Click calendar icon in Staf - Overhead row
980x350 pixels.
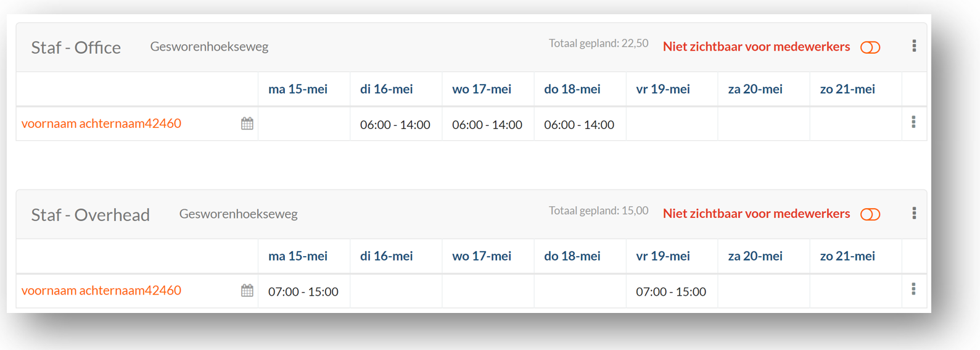[x=247, y=291]
